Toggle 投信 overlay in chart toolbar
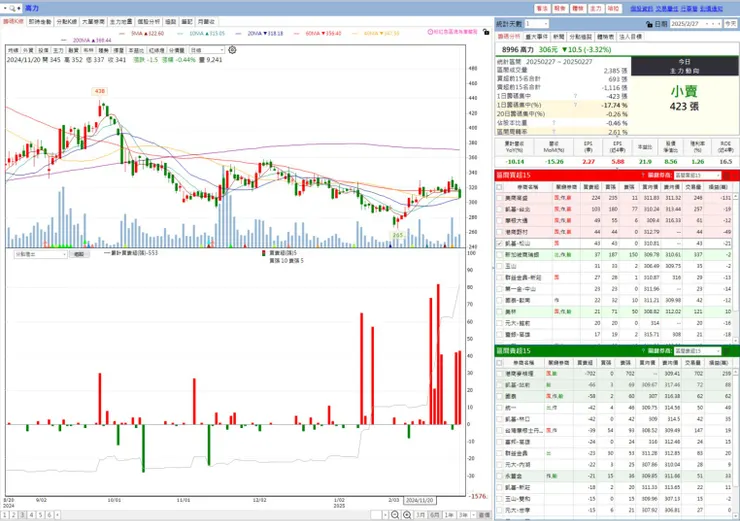 (x=43, y=50)
